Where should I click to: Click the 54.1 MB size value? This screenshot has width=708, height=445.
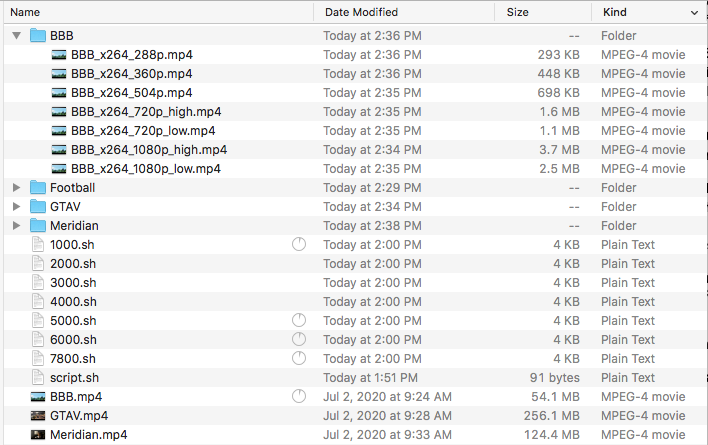tap(555, 397)
